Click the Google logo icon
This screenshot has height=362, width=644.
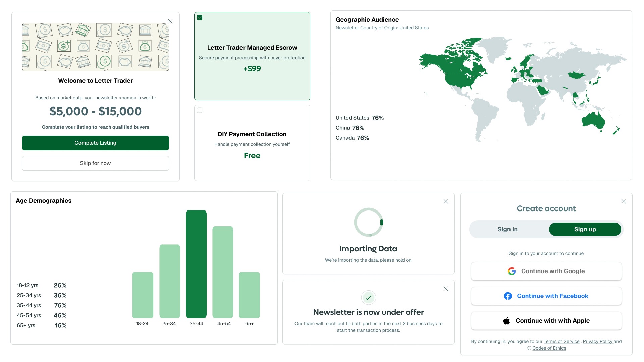(x=512, y=271)
